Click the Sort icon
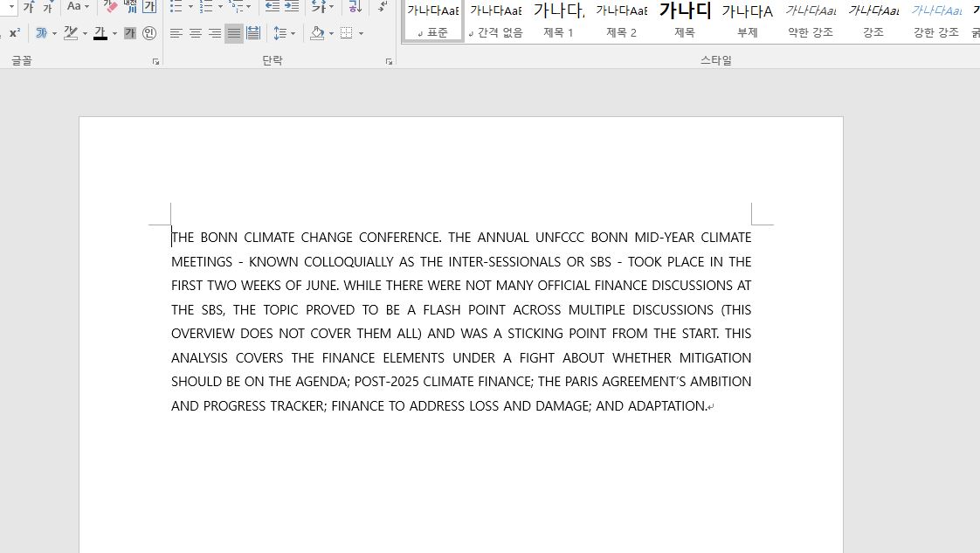This screenshot has width=980, height=553. coord(355,7)
